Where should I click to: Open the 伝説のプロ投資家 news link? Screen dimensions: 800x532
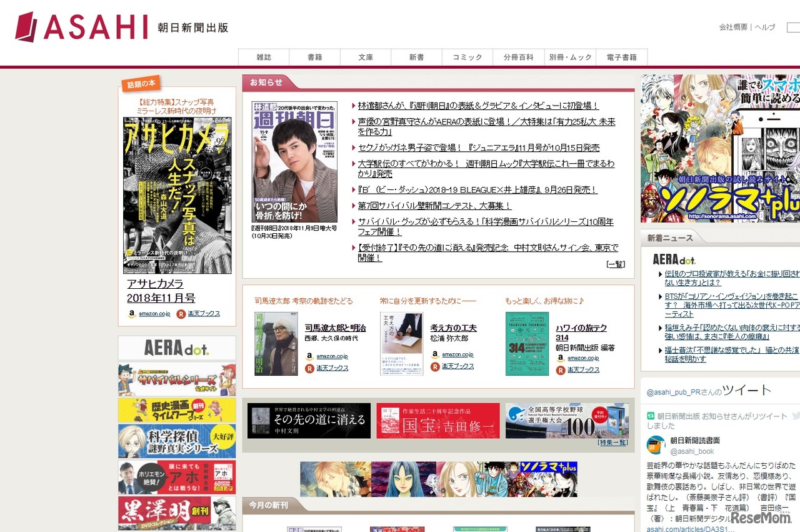732,278
